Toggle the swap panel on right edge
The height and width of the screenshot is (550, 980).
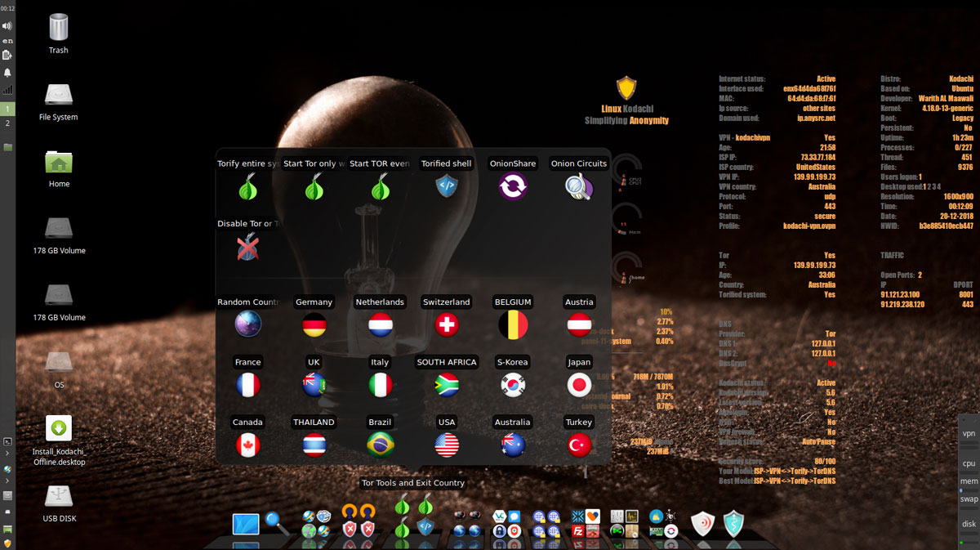coord(969,499)
